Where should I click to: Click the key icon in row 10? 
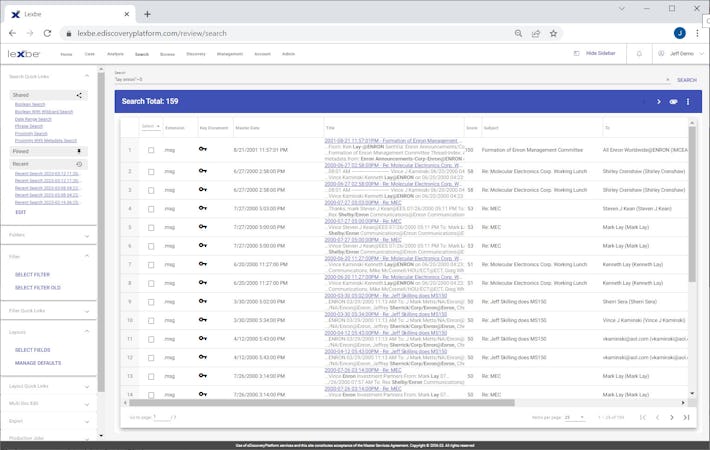[x=202, y=320]
